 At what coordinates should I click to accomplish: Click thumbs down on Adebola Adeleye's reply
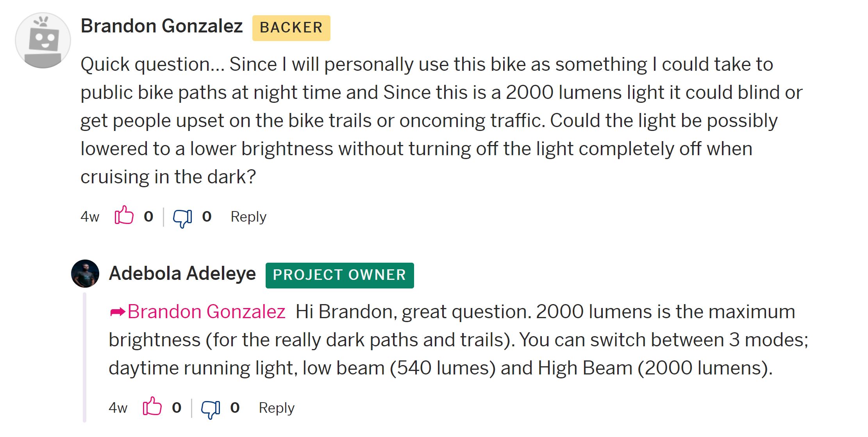[211, 410]
